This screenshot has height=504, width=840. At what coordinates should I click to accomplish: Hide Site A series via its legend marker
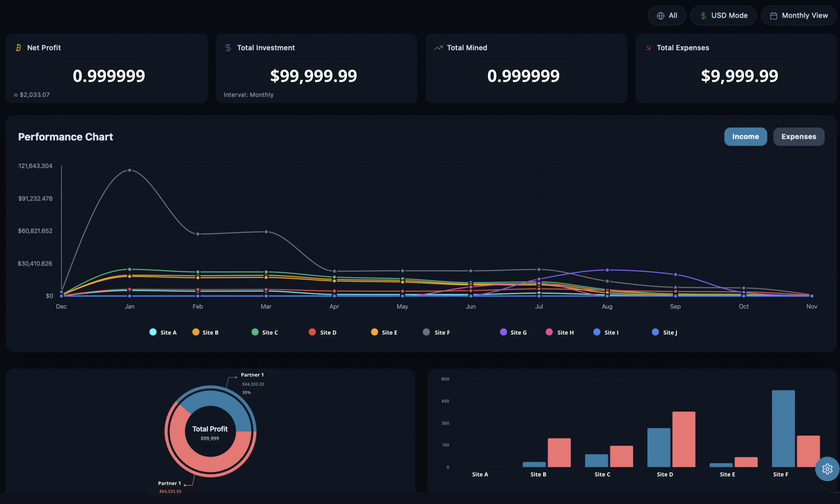[x=153, y=332]
